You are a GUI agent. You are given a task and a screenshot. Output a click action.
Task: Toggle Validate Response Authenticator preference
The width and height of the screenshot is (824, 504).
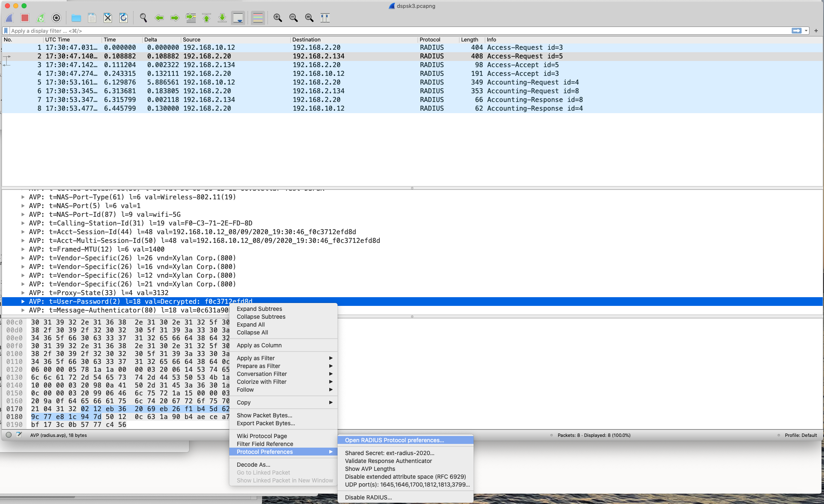[x=388, y=461]
